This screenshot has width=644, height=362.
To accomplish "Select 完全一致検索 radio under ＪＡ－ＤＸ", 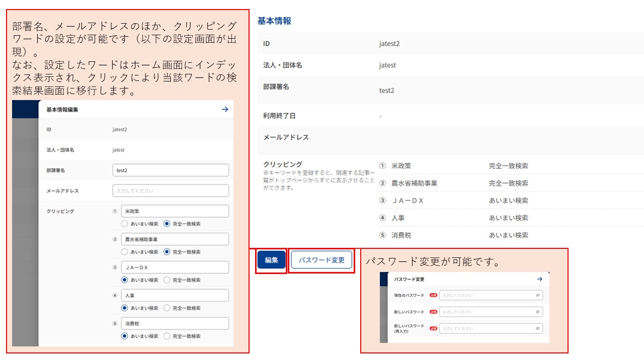I will point(167,280).
